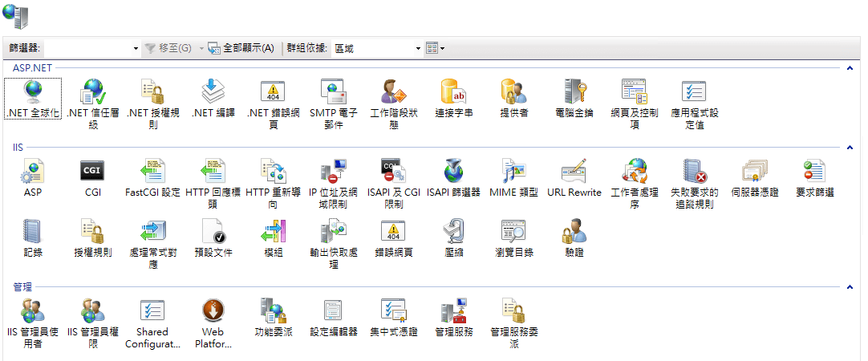868x361 pixels.
Task: Open the .NET 全球化 feature
Action: pyautogui.click(x=33, y=99)
